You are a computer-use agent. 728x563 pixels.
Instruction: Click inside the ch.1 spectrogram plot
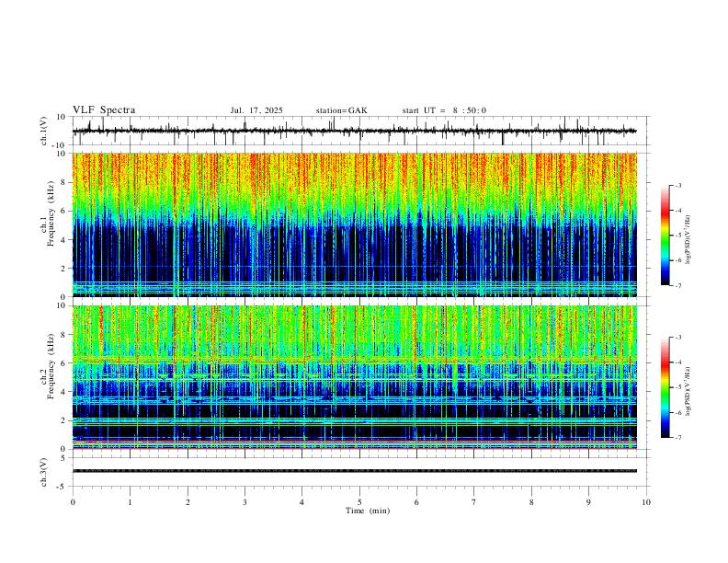[355, 224]
